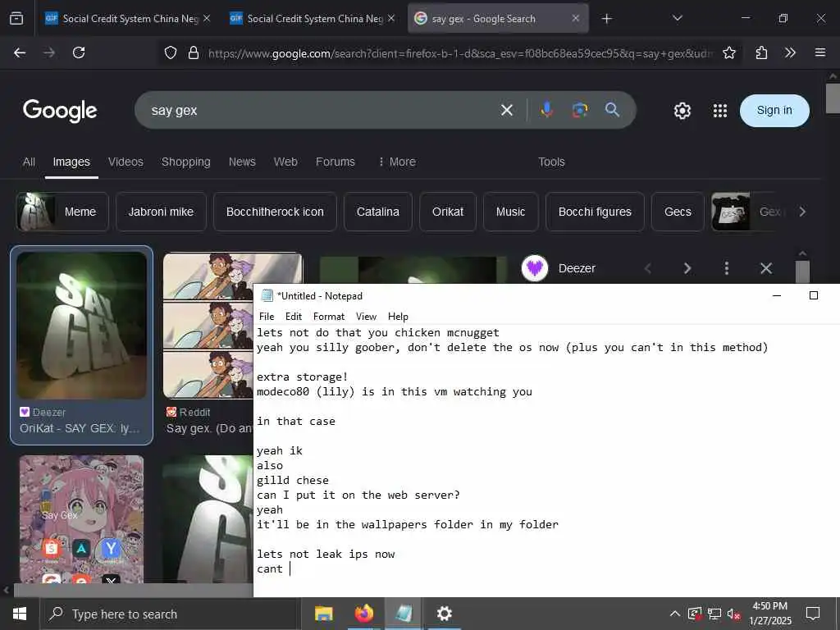Open the Notepad Edit menu
Image resolution: width=840 pixels, height=630 pixels.
[294, 317]
